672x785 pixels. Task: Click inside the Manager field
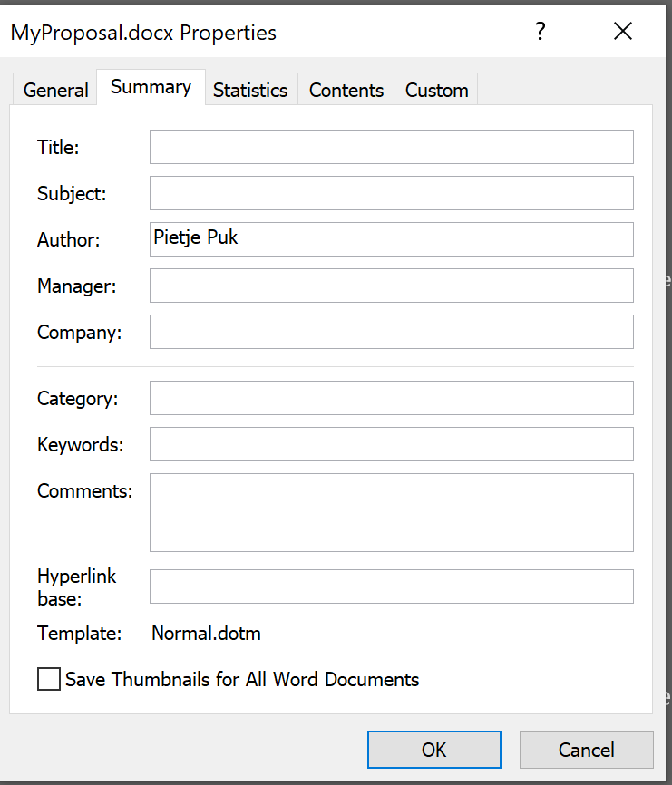tap(390, 286)
